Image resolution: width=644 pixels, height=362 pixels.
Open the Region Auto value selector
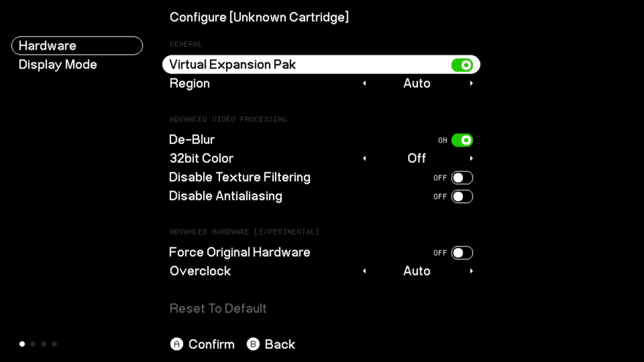416,84
